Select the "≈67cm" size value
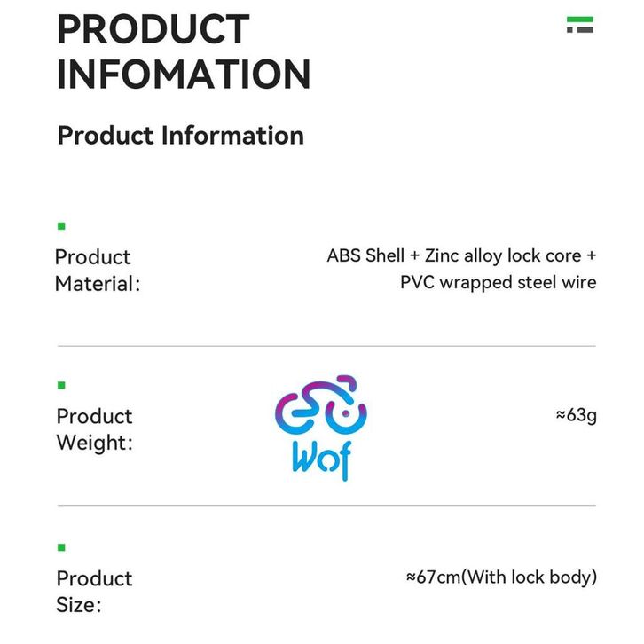Screen dimensions: 644x644 [x=433, y=577]
